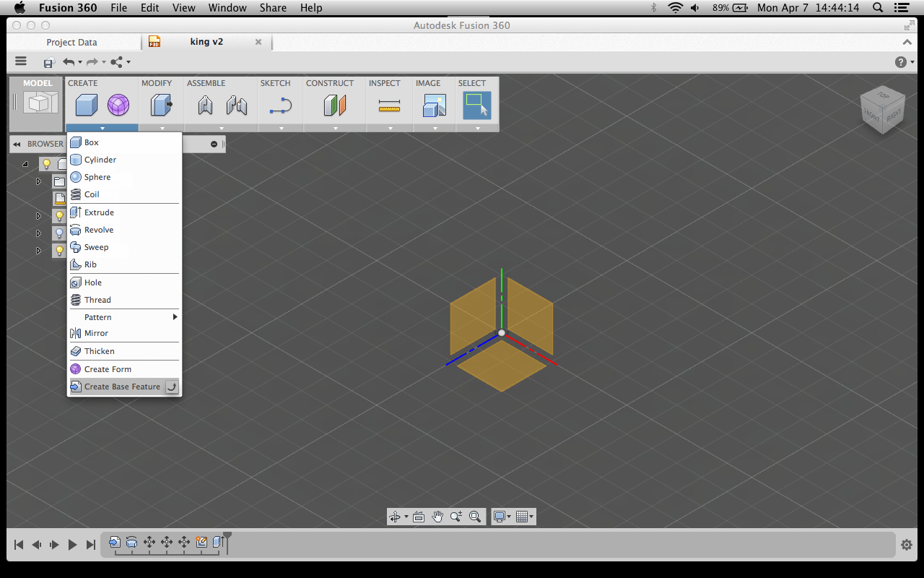Click the Fit view magnifier icon

click(475, 517)
